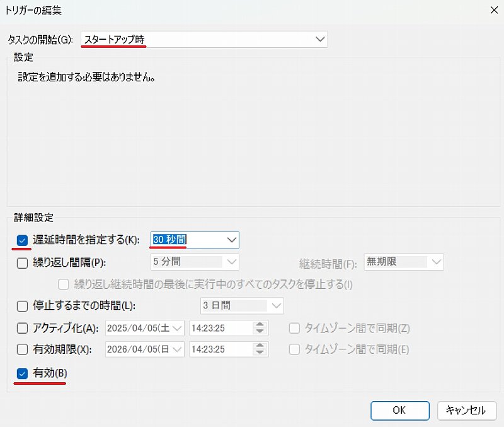Open the 5 分間 repeat interval dropdown
The width and height of the screenshot is (504, 427).
click(x=195, y=262)
